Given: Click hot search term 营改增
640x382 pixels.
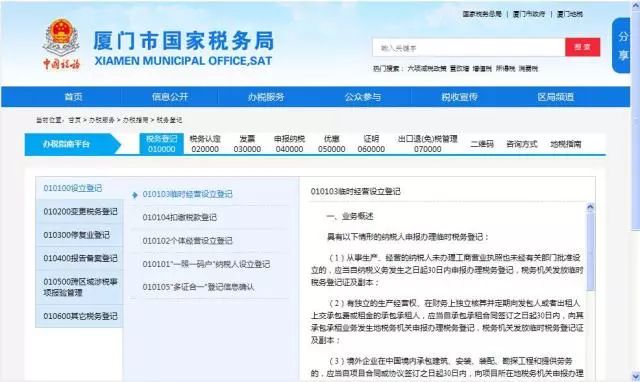Looking at the screenshot, I should pyautogui.click(x=459, y=69).
